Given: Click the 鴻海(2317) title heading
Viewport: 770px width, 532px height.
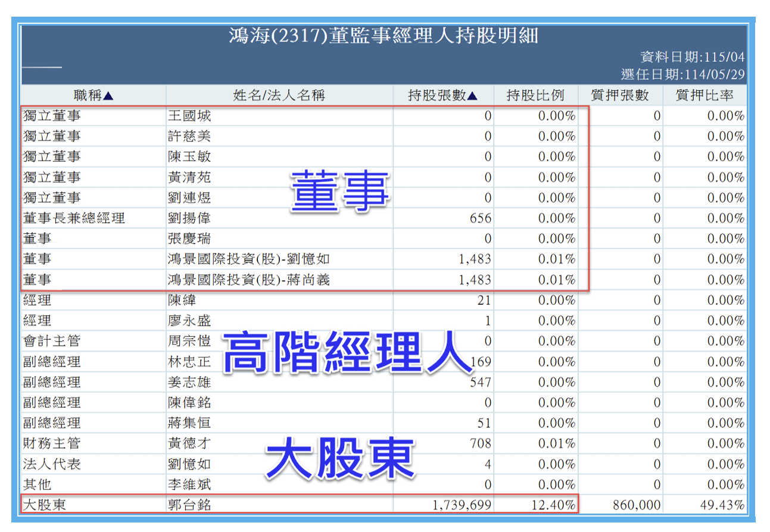Looking at the screenshot, I should pyautogui.click(x=384, y=36).
